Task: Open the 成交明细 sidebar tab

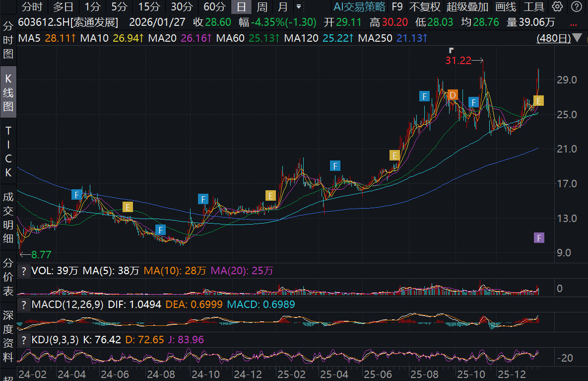Action: pos(8,218)
